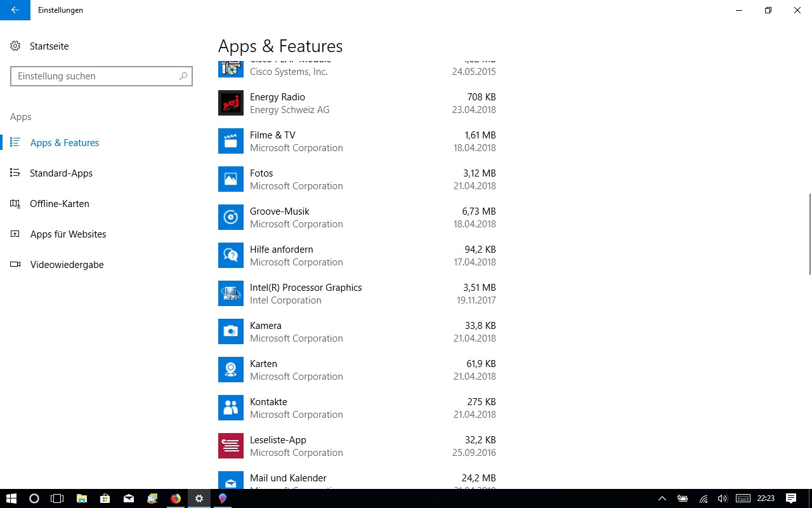Select the Leseliste-App icon
Image resolution: width=812 pixels, height=508 pixels.
[x=231, y=446]
